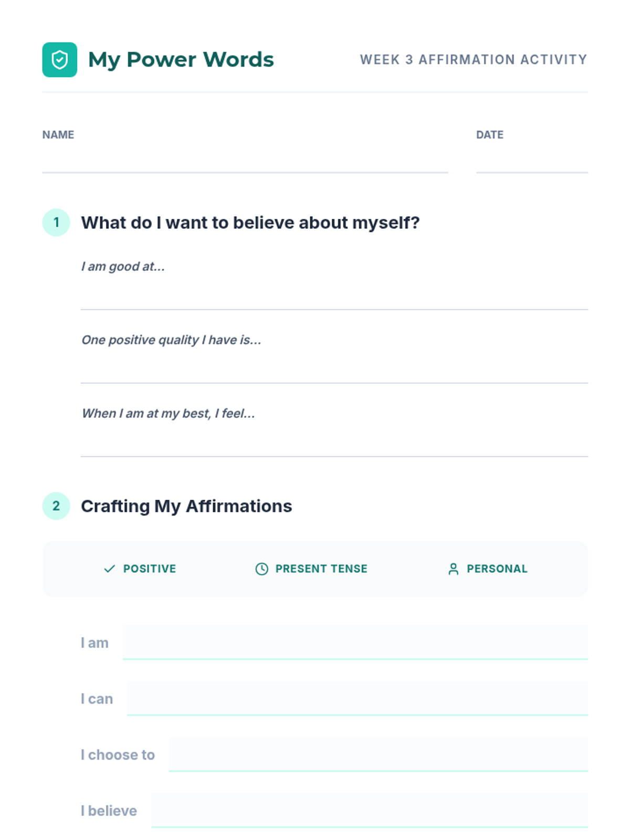The width and height of the screenshot is (630, 840).
Task: Focus the 'I choose to' affirmation field
Action: coord(379,754)
